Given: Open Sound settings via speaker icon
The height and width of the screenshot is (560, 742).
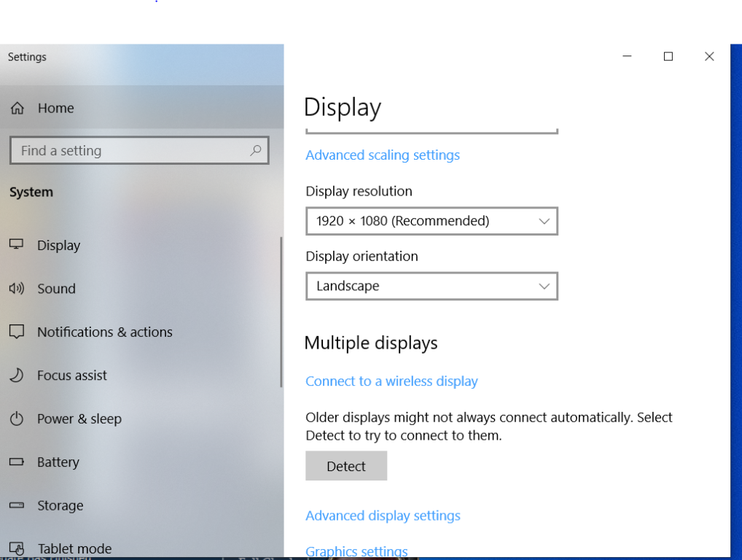Looking at the screenshot, I should tap(16, 289).
